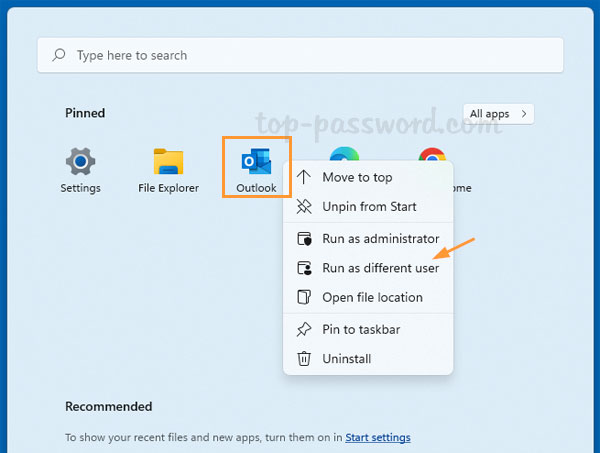Choose Pin to taskbar option
This screenshot has height=453, width=600.
pos(361,329)
